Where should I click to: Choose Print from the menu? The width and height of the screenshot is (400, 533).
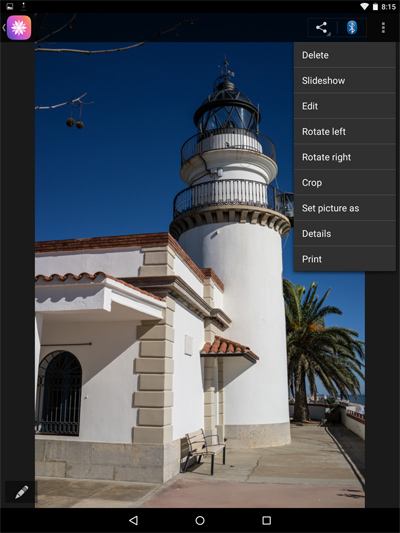tap(345, 259)
